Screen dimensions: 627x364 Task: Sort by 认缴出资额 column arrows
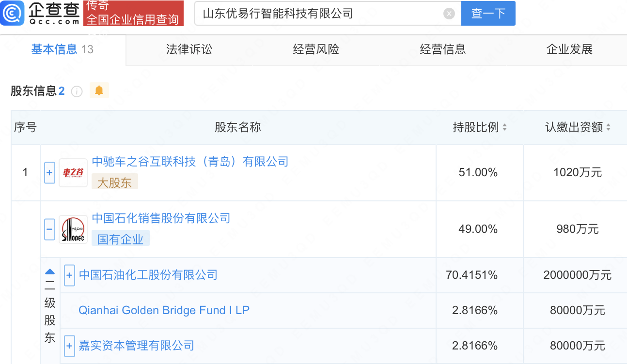click(x=608, y=128)
